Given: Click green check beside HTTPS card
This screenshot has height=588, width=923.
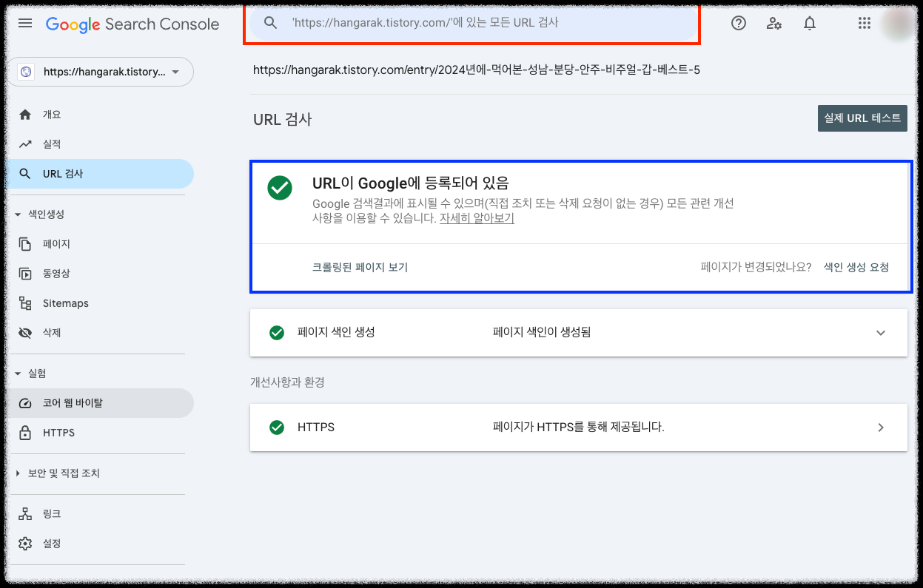Looking at the screenshot, I should click(277, 428).
